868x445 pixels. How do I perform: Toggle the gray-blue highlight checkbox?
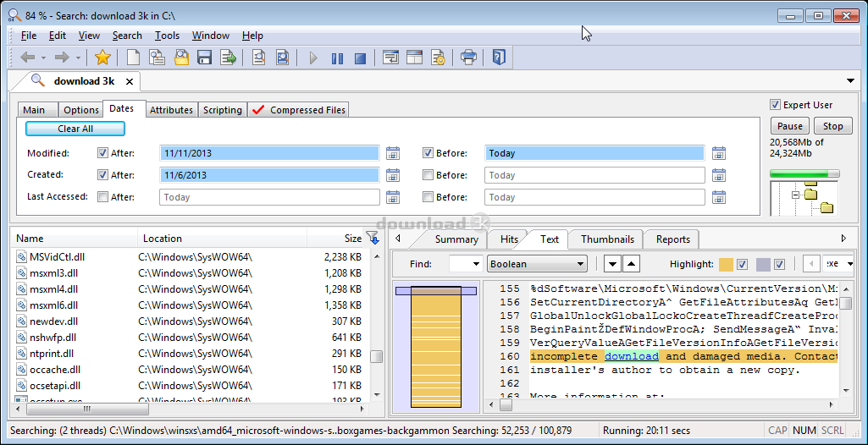tap(779, 264)
